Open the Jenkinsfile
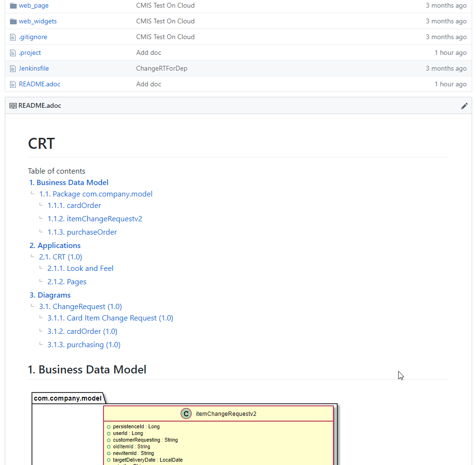Screen dimensions: 476x465 pyautogui.click(x=34, y=68)
